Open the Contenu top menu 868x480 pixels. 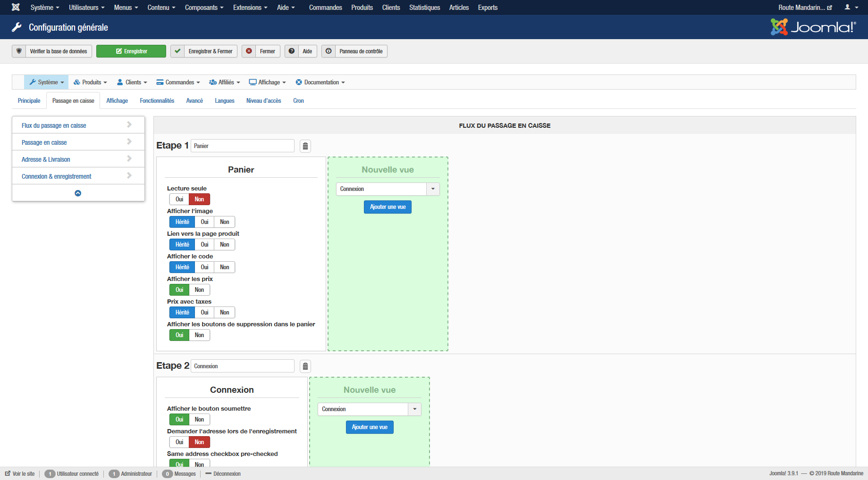(x=161, y=7)
